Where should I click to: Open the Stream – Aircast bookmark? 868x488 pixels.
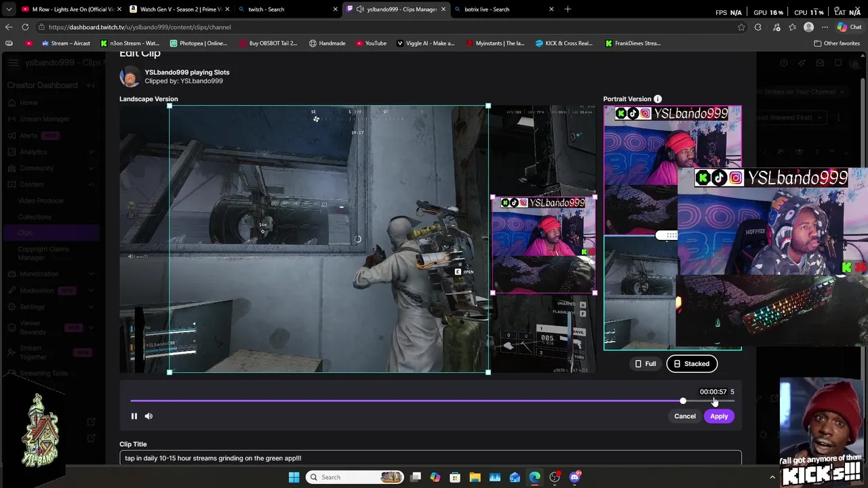click(x=66, y=43)
